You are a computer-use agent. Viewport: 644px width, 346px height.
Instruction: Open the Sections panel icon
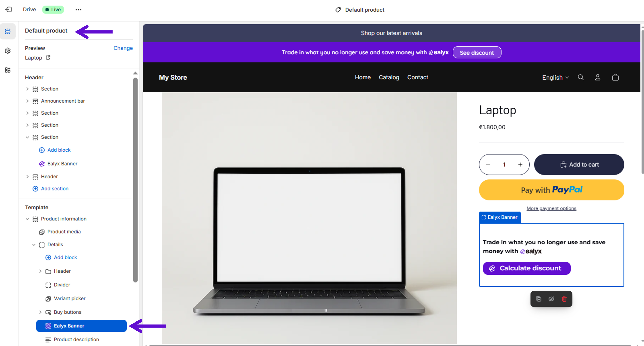click(8, 31)
